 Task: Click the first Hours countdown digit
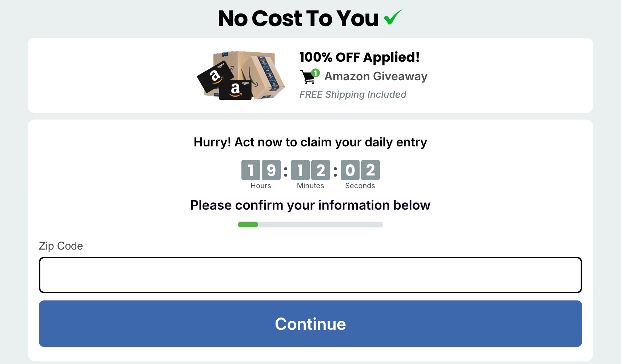pyautogui.click(x=251, y=170)
